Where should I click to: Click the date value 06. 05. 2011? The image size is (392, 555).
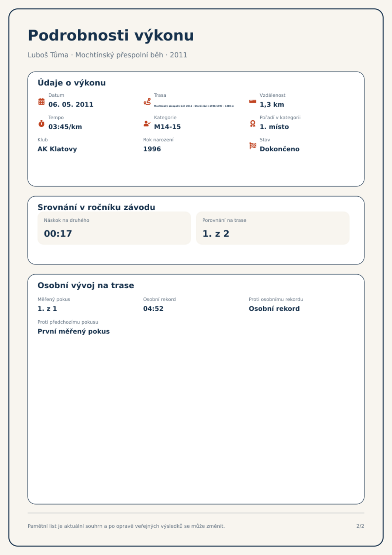point(71,105)
